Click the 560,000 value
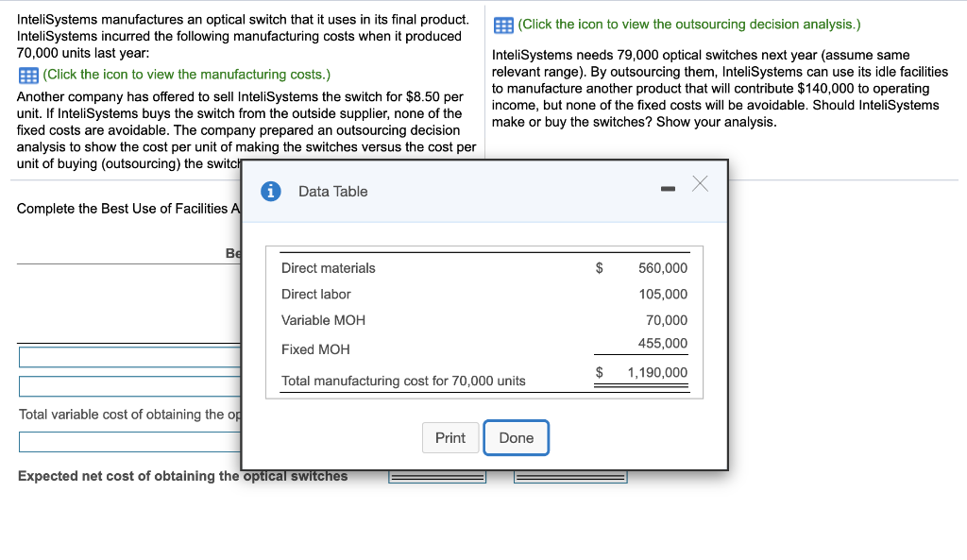 coord(662,268)
